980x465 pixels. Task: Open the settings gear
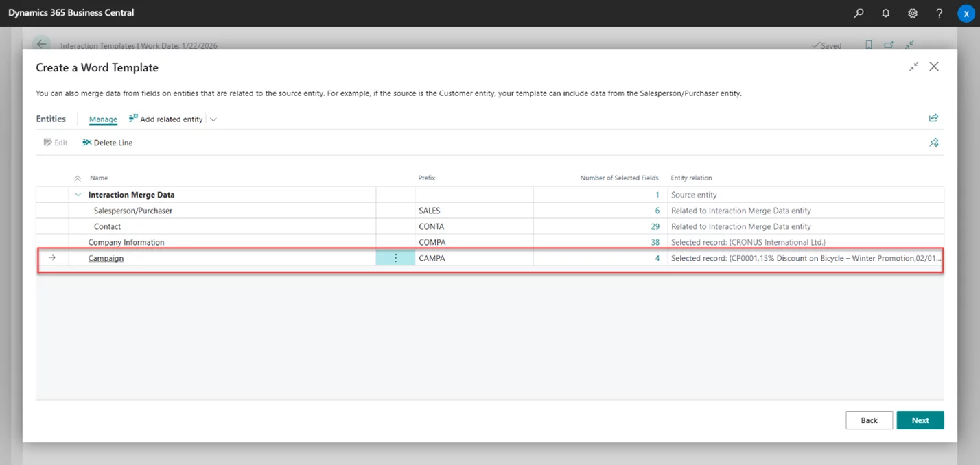913,13
